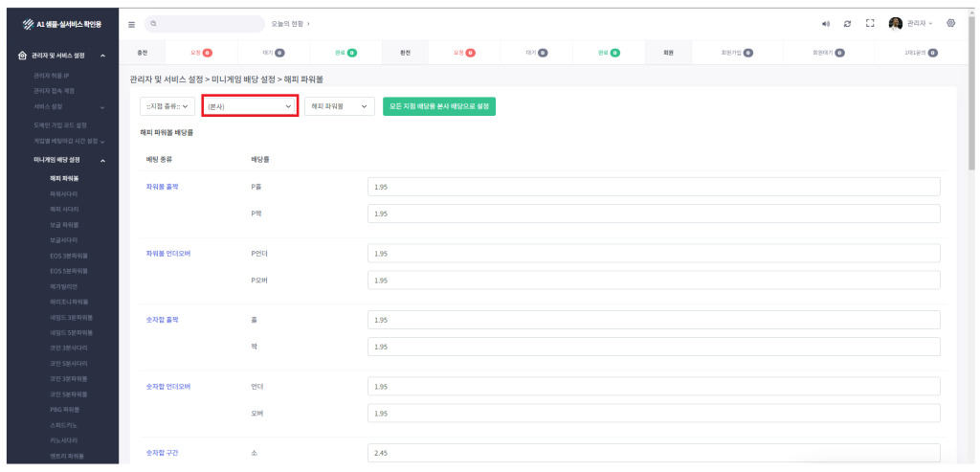Image resolution: width=980 pixels, height=472 pixels.
Task: Collapse the 미니게임 배당 설정 section
Action: click(102, 159)
